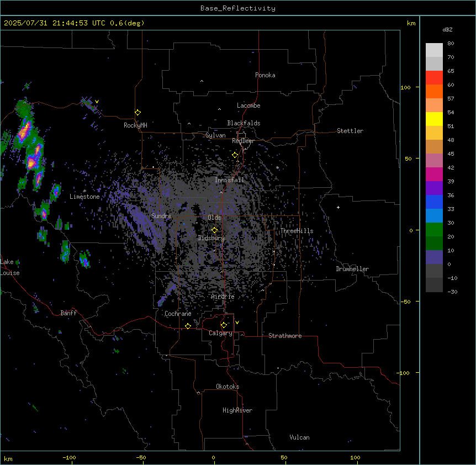Image resolution: width=476 pixels, height=465 pixels.
Task: Click the HighRiver city label
Action: (237, 410)
